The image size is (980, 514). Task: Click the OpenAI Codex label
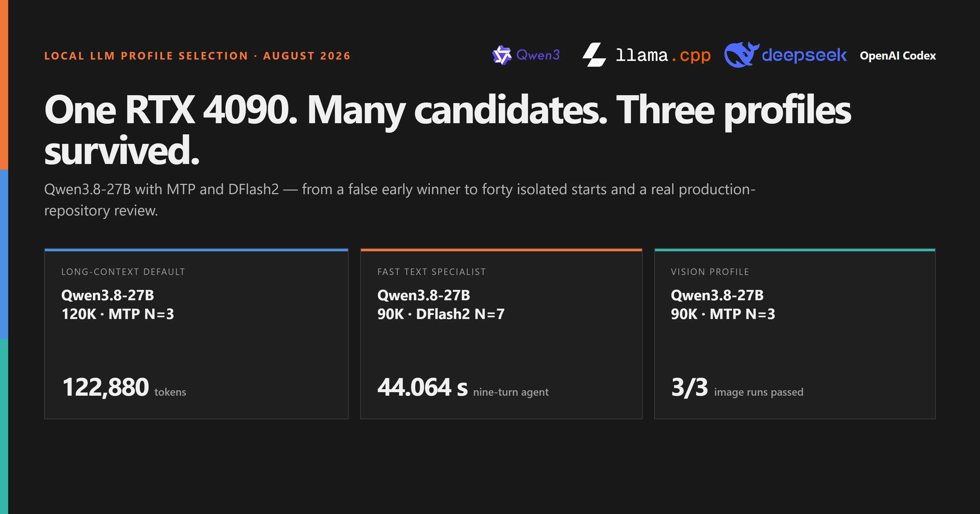[x=898, y=55]
